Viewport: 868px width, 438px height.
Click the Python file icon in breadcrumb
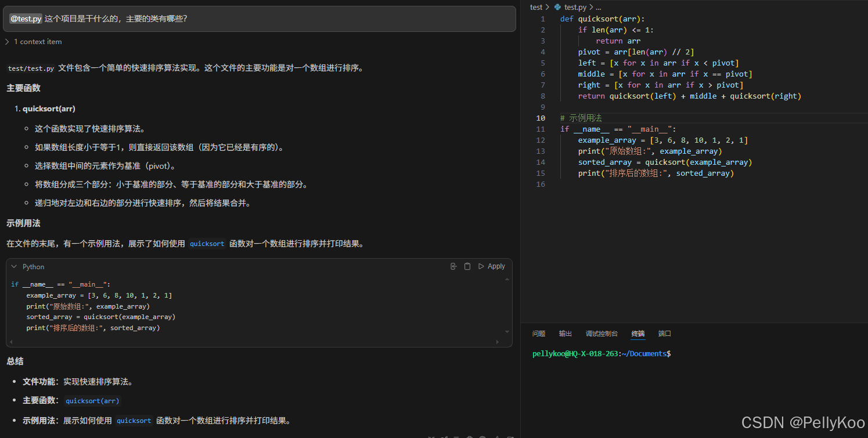pos(558,8)
